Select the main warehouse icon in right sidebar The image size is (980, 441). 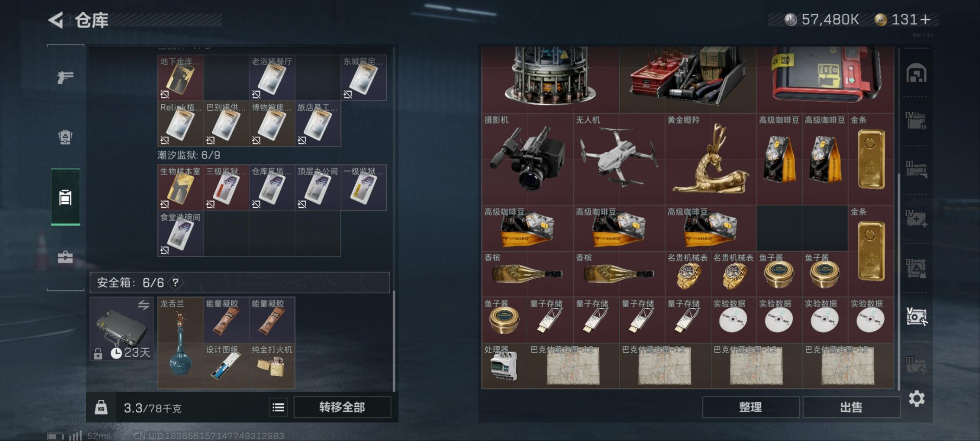point(917,73)
